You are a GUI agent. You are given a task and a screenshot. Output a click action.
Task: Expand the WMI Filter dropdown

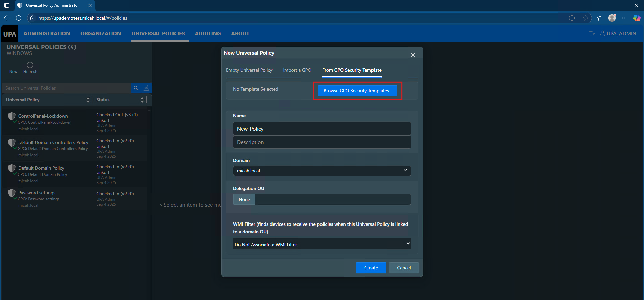(x=322, y=244)
